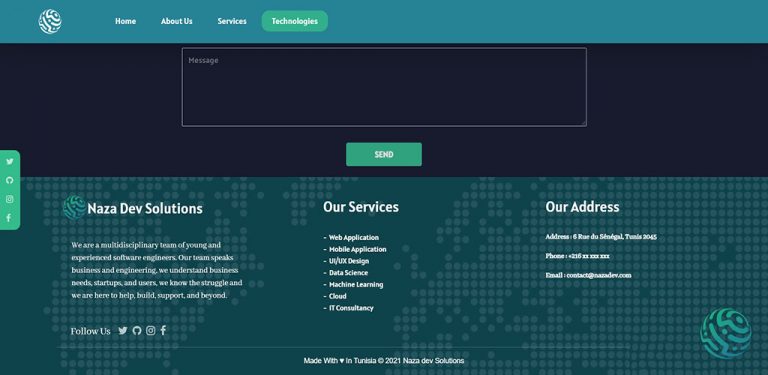Click the address 6 Rue du Sénégal
This screenshot has height=375, width=768.
[x=615, y=236]
